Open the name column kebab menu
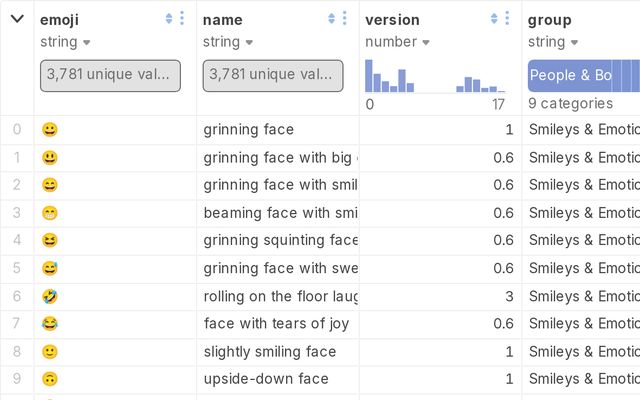Viewport: 640px width, 400px height. click(x=344, y=18)
